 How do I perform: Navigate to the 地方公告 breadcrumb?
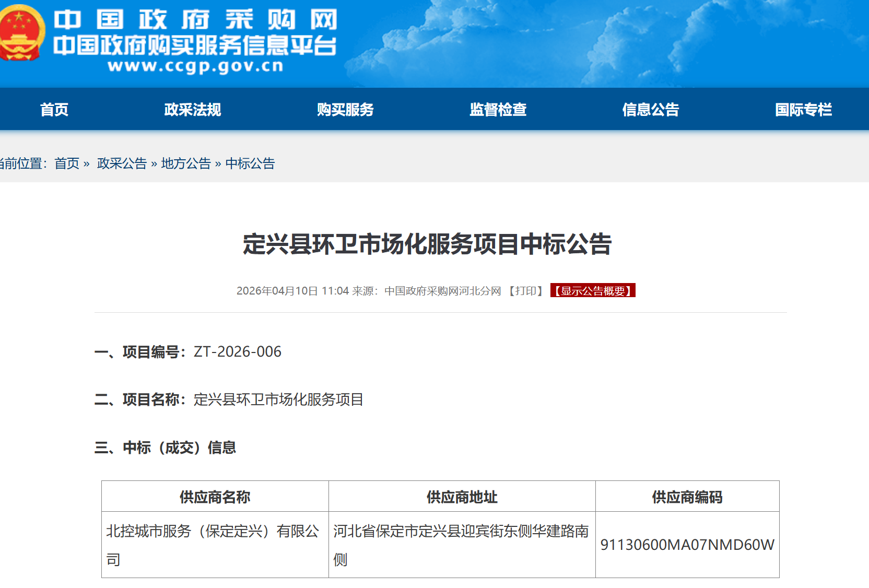[186, 163]
